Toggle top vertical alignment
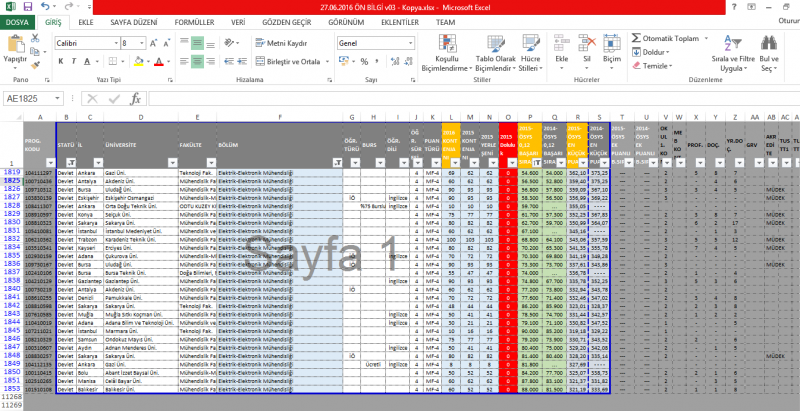 [x=184, y=43]
